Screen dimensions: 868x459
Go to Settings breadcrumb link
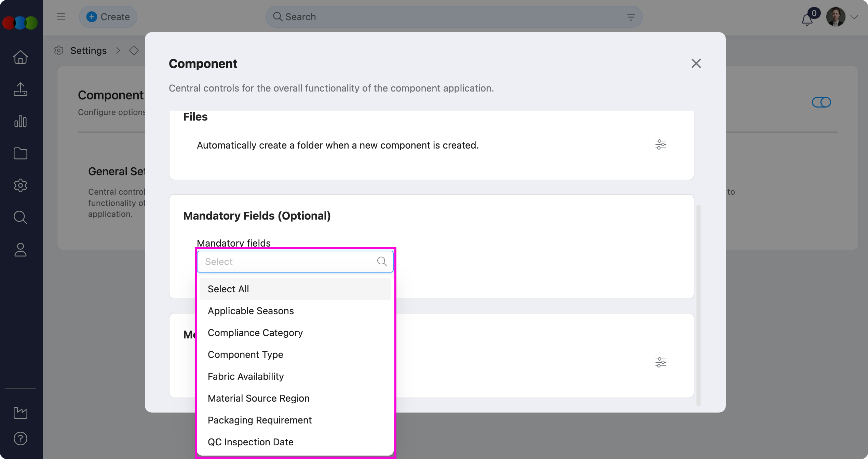tap(88, 51)
